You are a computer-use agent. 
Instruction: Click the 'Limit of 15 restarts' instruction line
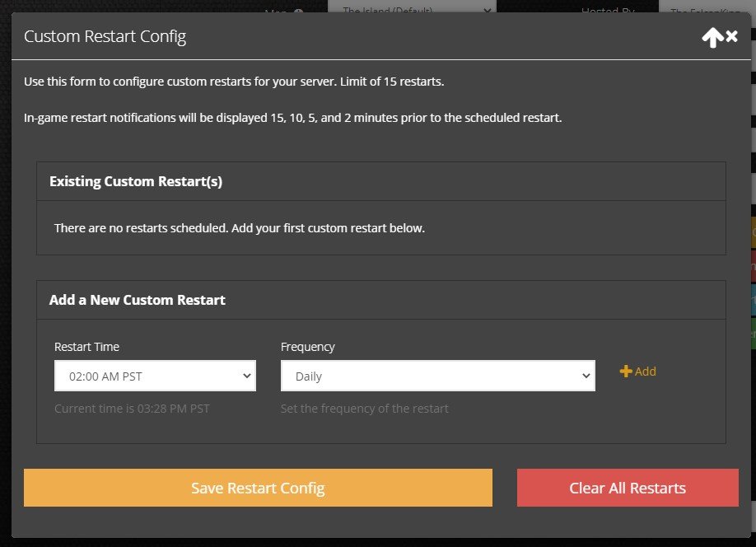[x=234, y=82]
